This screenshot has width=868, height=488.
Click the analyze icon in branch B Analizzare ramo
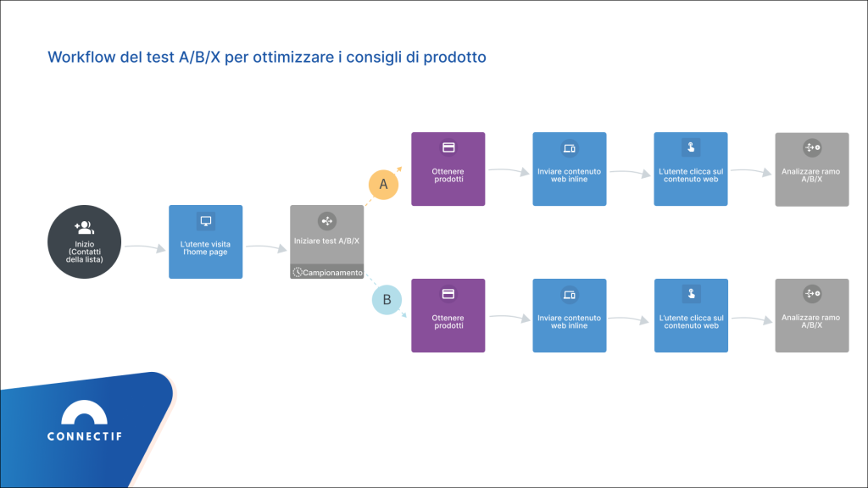click(812, 293)
